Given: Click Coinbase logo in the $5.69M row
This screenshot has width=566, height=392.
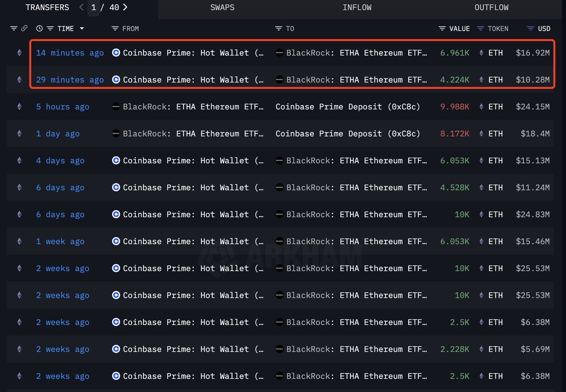Looking at the screenshot, I should (116, 349).
